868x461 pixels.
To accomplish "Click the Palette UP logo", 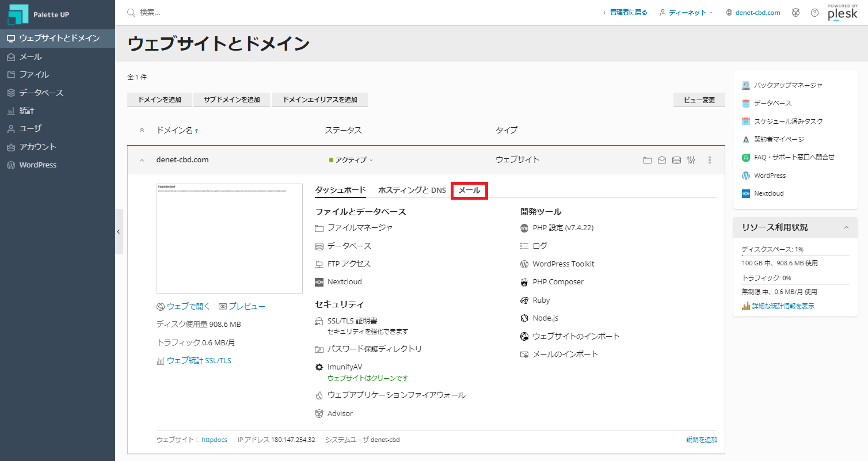I will 39,14.
